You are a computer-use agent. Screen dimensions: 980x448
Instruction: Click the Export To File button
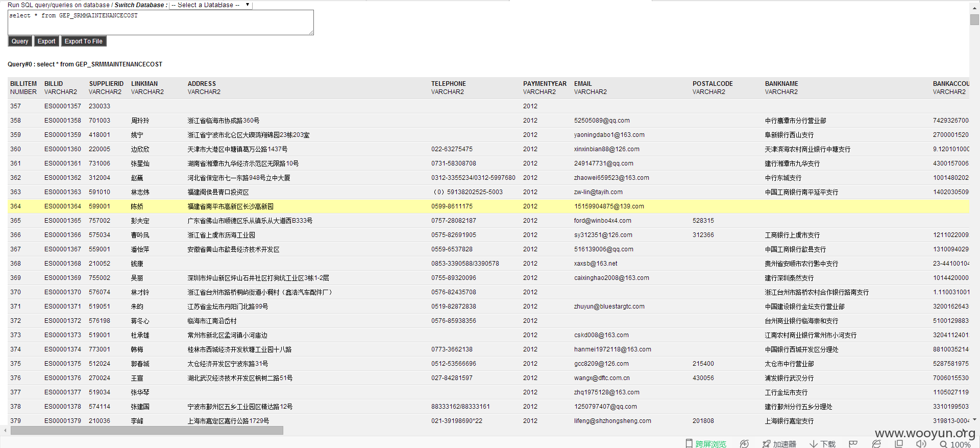click(x=84, y=41)
